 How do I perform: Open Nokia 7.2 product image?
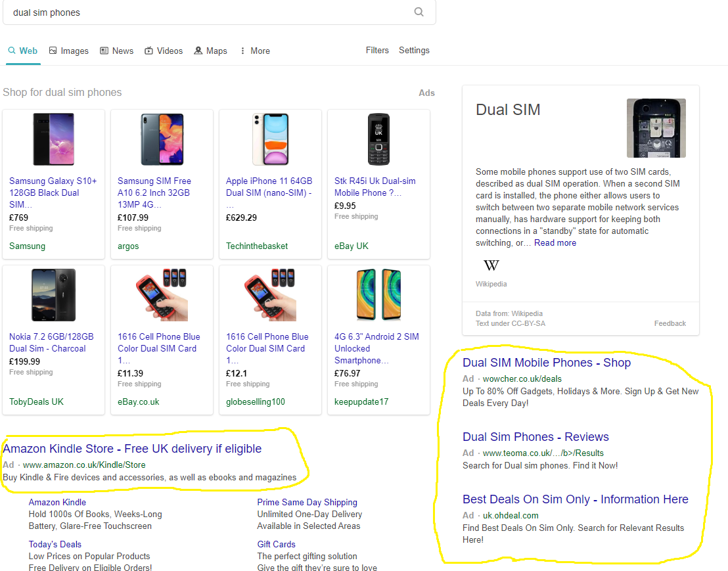[x=53, y=295]
